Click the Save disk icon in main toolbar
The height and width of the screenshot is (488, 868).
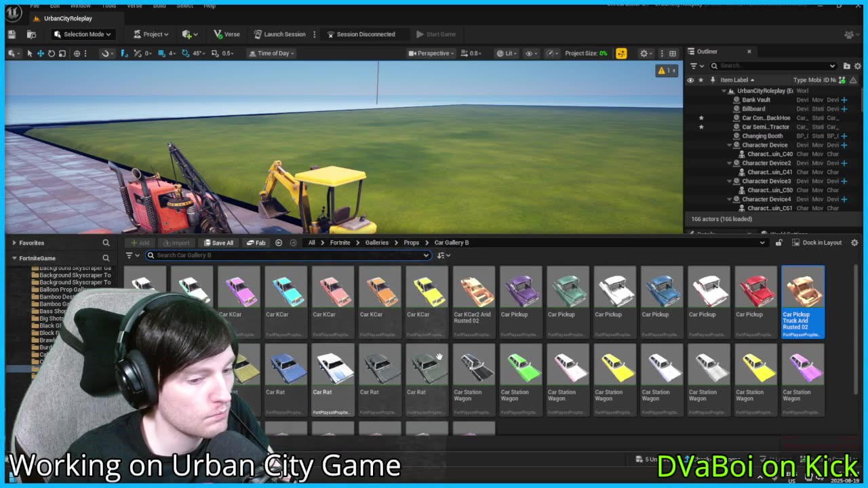click(12, 34)
